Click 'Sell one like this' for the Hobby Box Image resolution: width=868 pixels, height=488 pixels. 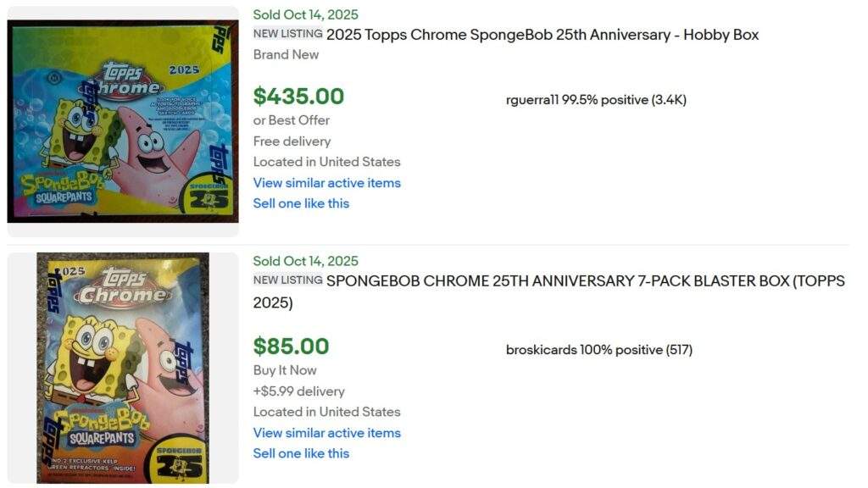click(x=302, y=203)
